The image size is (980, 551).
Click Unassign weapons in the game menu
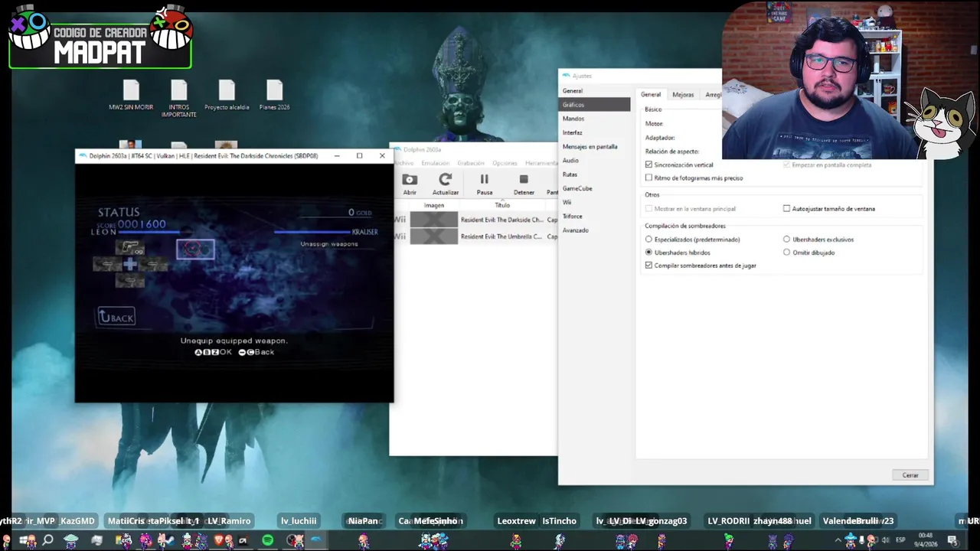329,244
